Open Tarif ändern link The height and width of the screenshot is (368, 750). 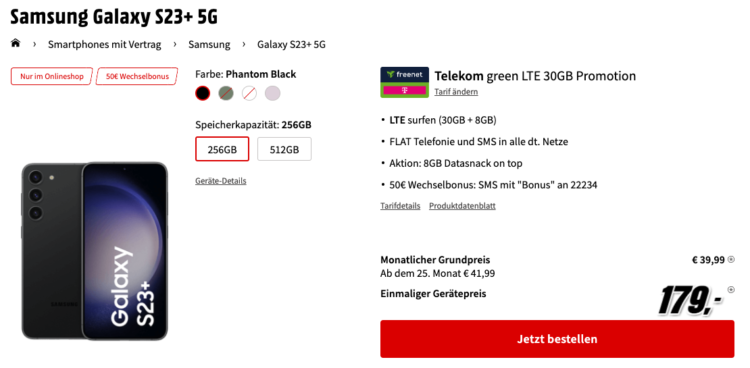tap(456, 92)
